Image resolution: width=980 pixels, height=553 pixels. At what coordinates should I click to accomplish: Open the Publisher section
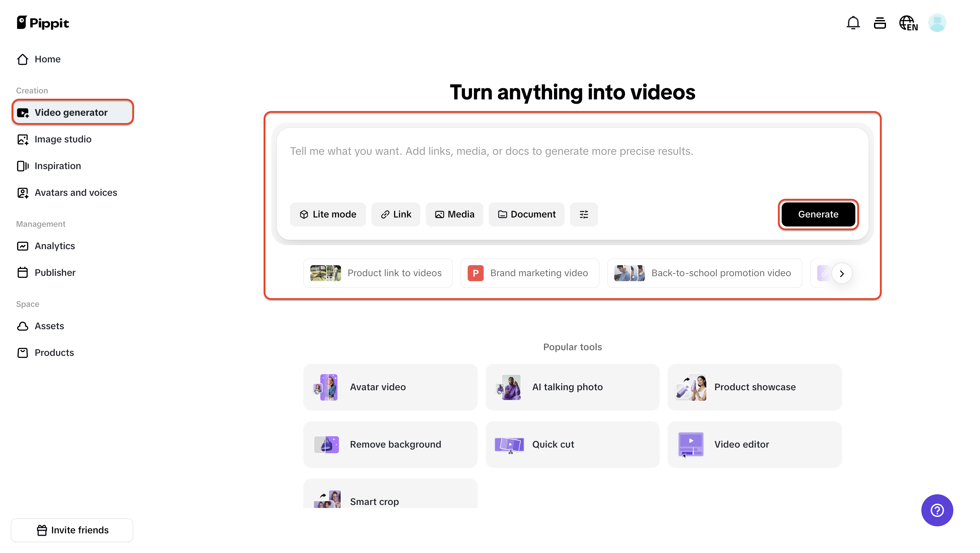coord(56,272)
